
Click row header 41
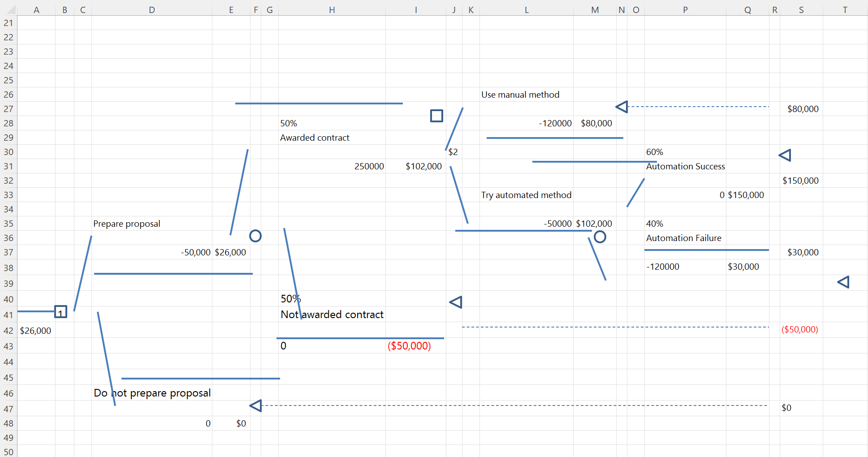tap(8, 315)
